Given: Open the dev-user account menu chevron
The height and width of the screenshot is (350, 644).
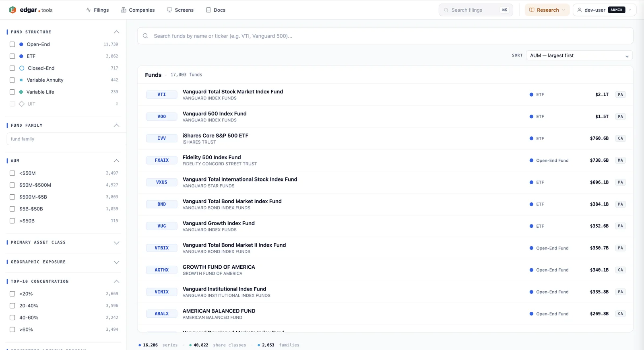Looking at the screenshot, I should 630,10.
